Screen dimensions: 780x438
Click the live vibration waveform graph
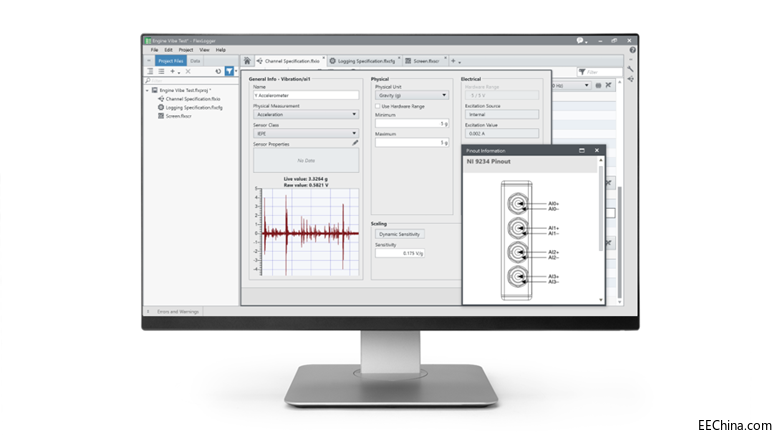[x=308, y=231]
